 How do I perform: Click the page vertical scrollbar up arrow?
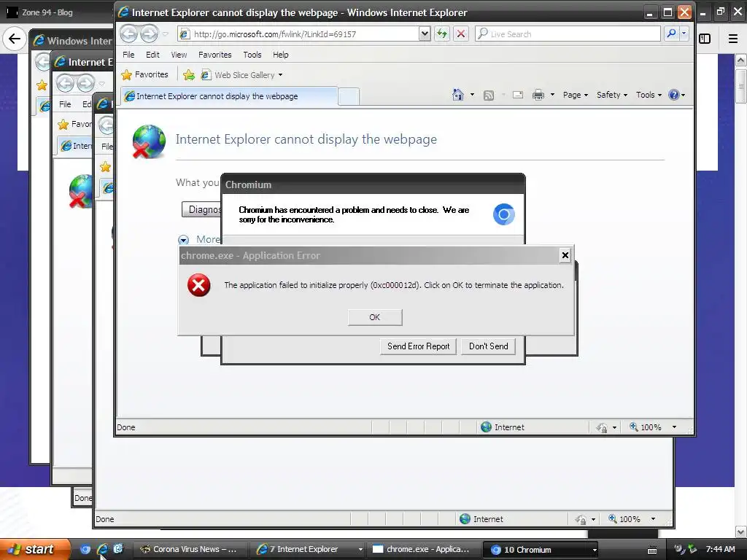pyautogui.click(x=741, y=61)
